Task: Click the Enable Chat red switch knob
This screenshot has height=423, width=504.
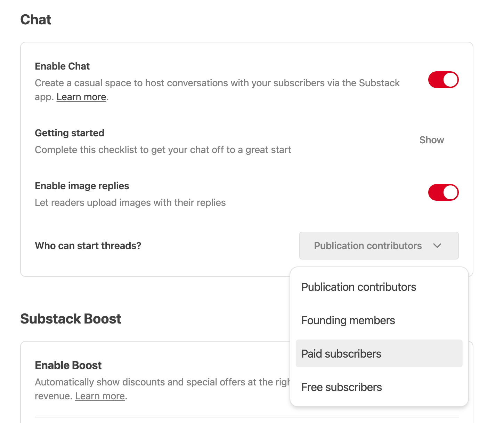Action: tap(450, 80)
